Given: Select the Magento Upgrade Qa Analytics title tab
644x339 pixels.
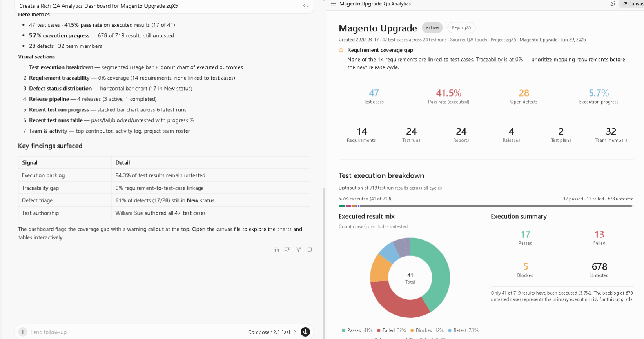Looking at the screenshot, I should 375,4.
